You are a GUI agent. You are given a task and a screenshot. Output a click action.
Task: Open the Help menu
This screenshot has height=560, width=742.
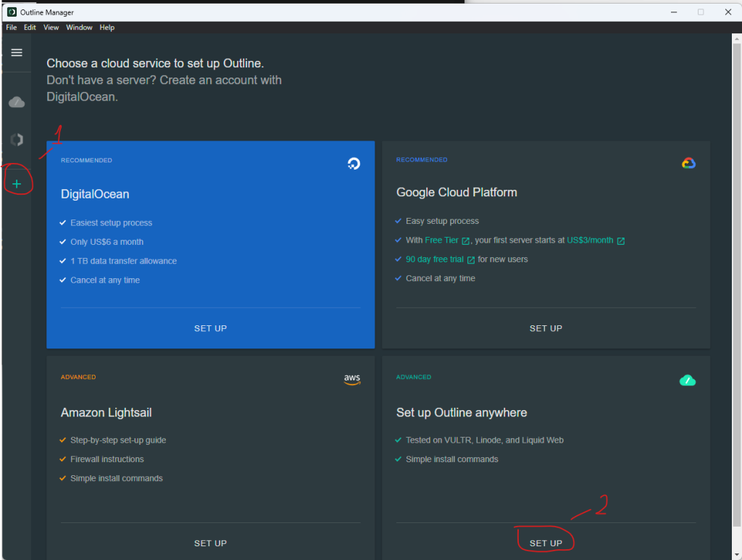point(107,28)
